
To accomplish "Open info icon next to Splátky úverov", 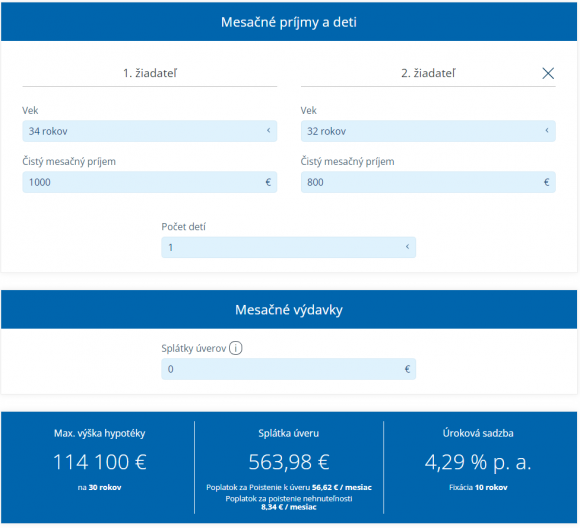I will [236, 348].
